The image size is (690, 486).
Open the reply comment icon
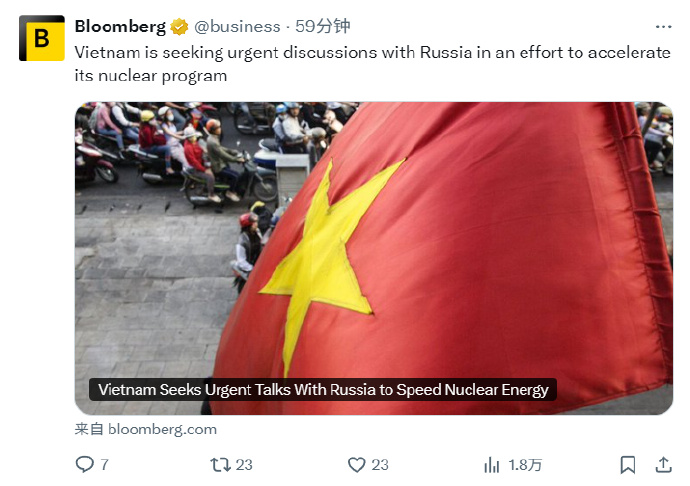(x=84, y=464)
